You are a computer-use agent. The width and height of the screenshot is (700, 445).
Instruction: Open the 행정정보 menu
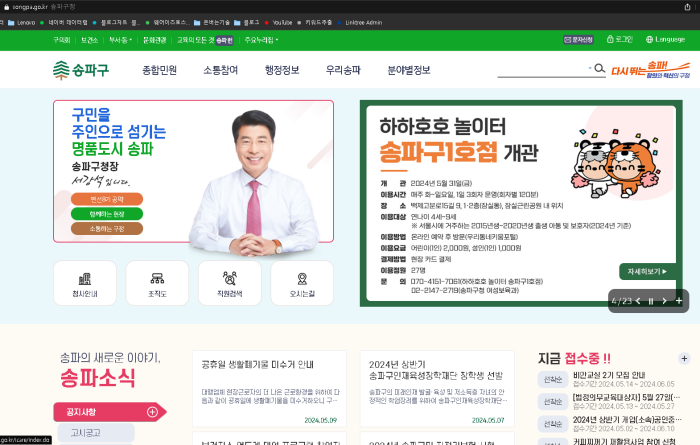(282, 70)
